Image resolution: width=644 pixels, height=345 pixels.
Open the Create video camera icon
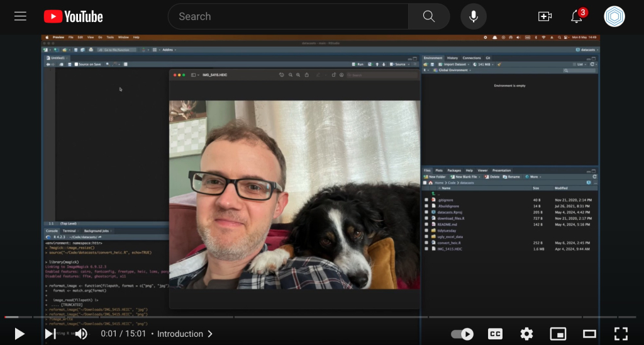click(x=545, y=16)
